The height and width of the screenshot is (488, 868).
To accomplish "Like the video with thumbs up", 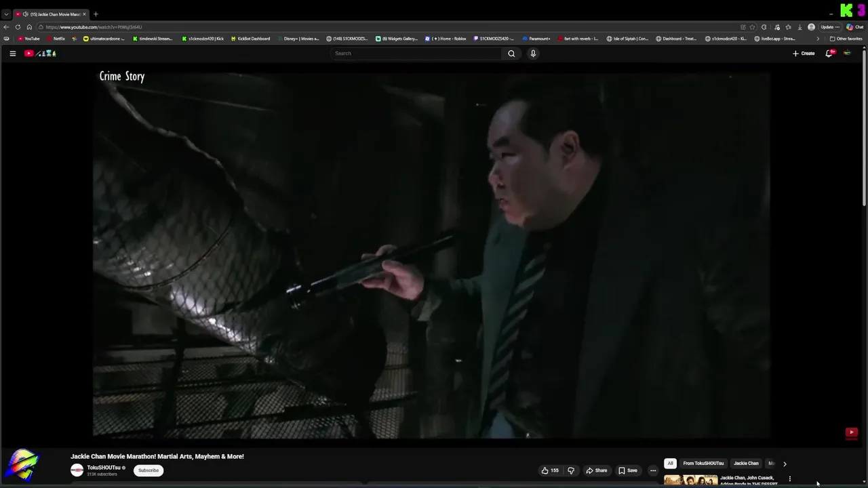I will pyautogui.click(x=550, y=470).
